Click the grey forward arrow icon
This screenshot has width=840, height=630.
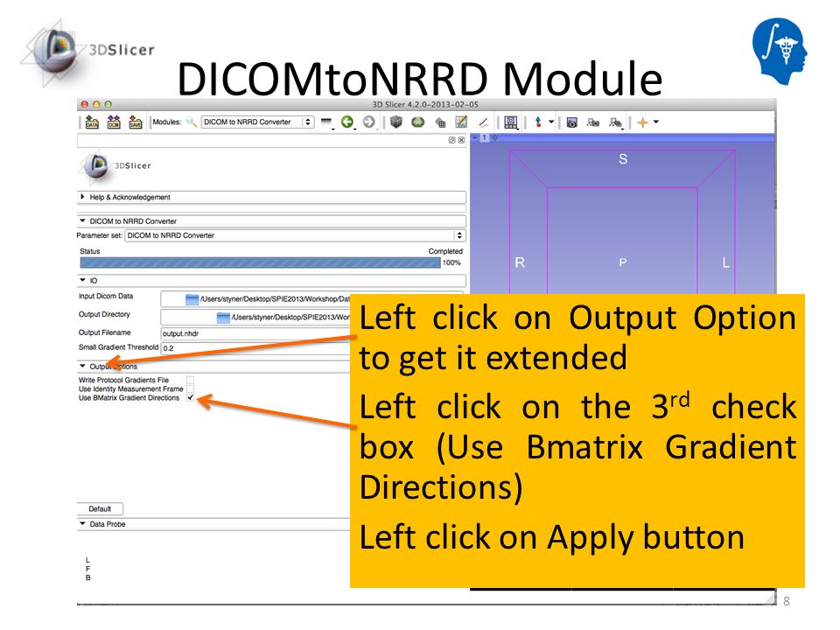coord(369,122)
